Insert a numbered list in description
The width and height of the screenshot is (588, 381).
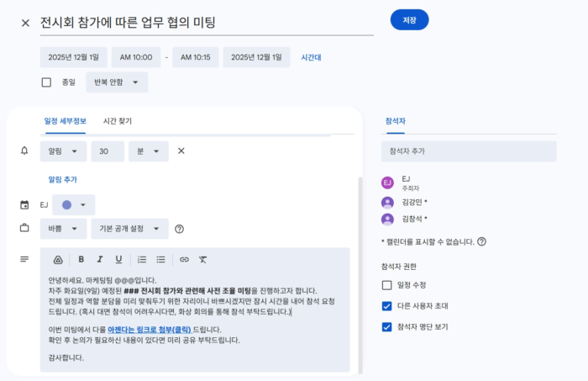142,259
